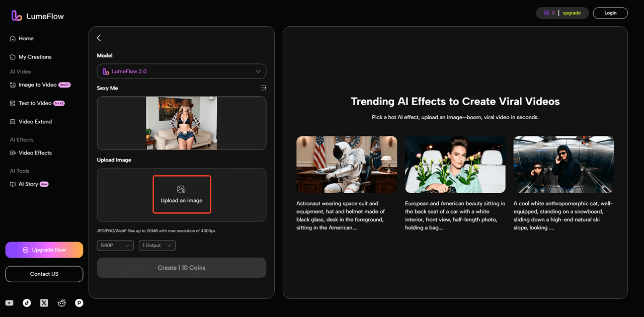Click the back arrow in the panel
644x317 pixels.
coord(99,38)
